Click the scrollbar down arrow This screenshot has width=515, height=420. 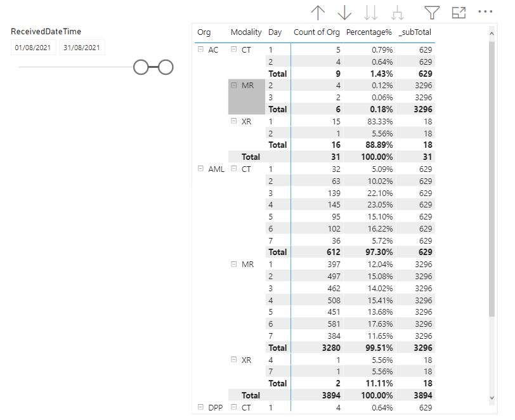(x=492, y=398)
